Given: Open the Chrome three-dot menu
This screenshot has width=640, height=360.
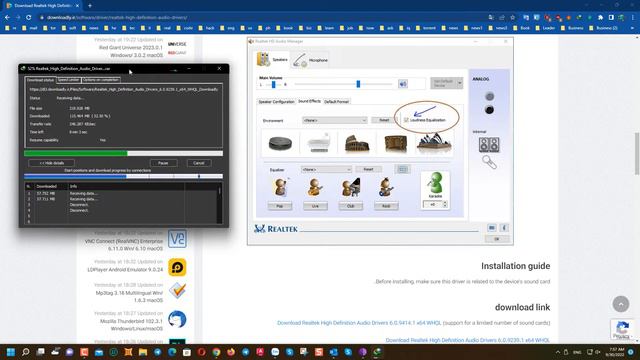Looking at the screenshot, I should (x=633, y=18).
